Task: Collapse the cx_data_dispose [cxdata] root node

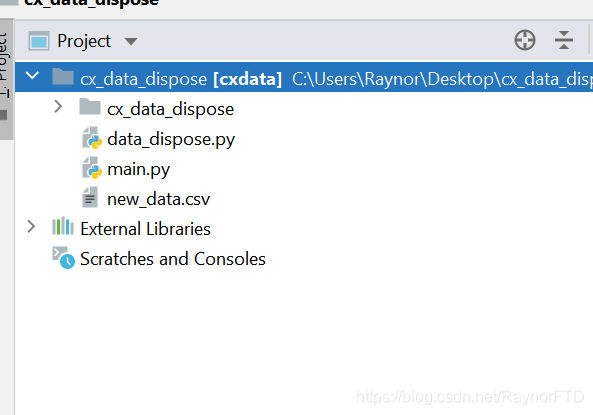Action: [x=32, y=75]
